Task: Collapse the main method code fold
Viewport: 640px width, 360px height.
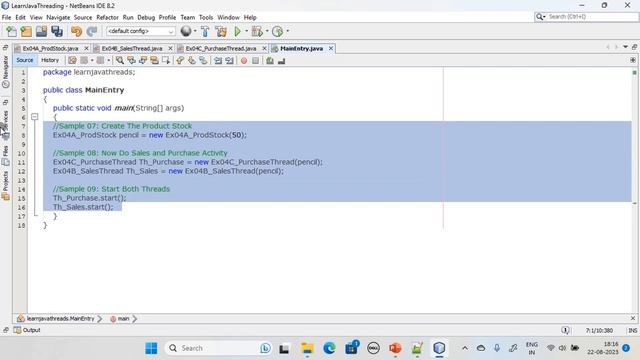Action: coord(35,117)
